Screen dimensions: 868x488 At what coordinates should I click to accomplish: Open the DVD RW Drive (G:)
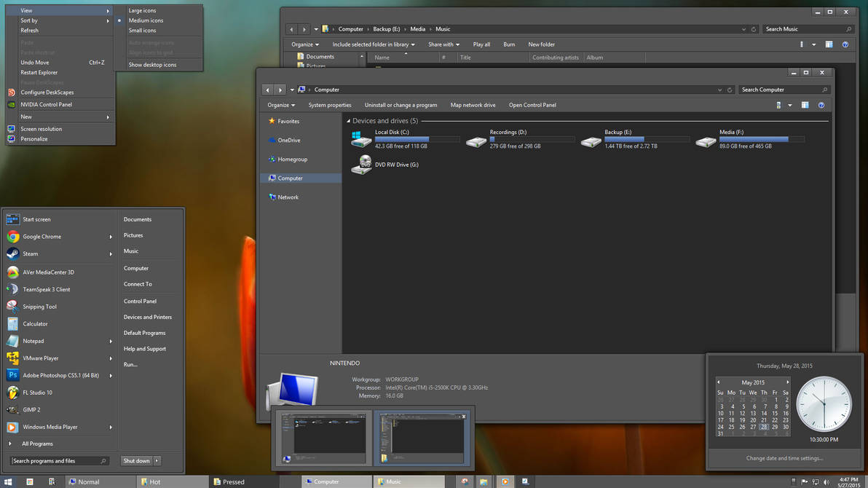(361, 165)
